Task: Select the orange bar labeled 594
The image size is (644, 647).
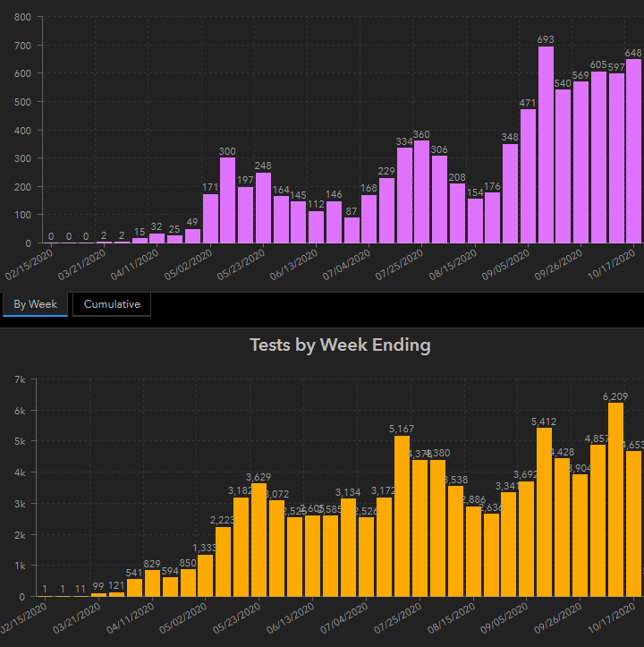Action: click(170, 587)
